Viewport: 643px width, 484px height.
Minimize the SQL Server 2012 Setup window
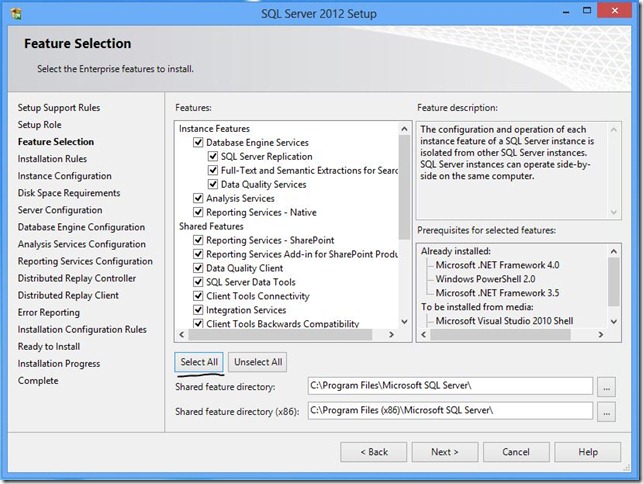point(566,12)
